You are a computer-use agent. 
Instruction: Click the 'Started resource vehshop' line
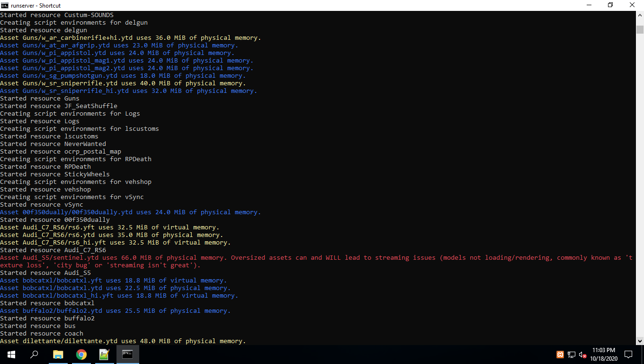(x=45, y=190)
